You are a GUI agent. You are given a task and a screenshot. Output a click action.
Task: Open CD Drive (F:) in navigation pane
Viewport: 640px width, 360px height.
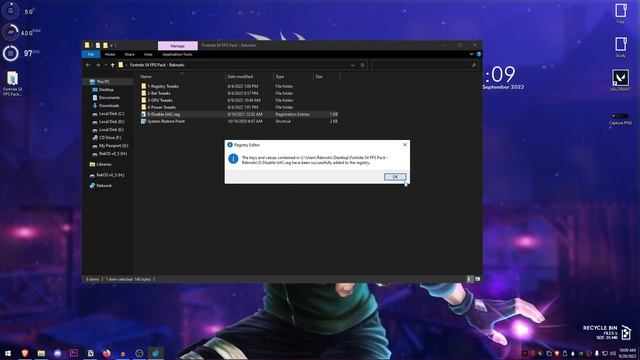pos(107,138)
